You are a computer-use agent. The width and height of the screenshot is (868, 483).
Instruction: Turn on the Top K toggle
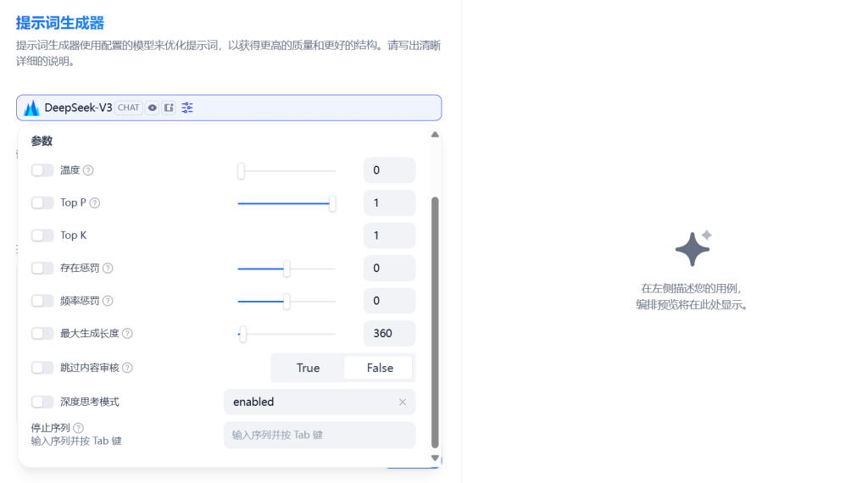click(x=42, y=236)
